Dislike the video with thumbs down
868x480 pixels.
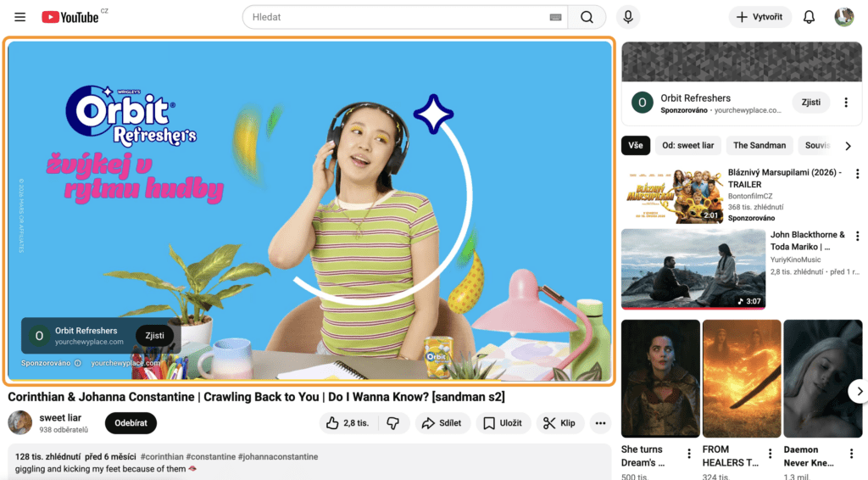click(x=392, y=423)
